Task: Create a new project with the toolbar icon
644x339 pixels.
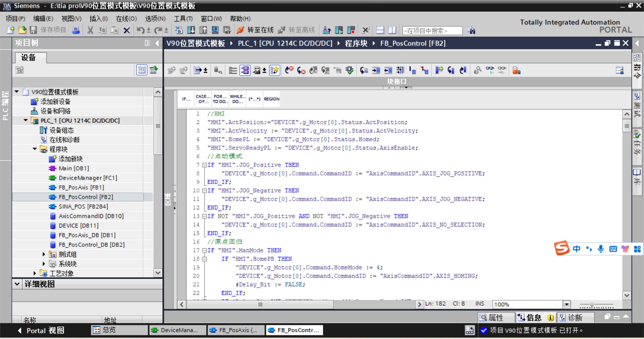Action: tap(11, 30)
